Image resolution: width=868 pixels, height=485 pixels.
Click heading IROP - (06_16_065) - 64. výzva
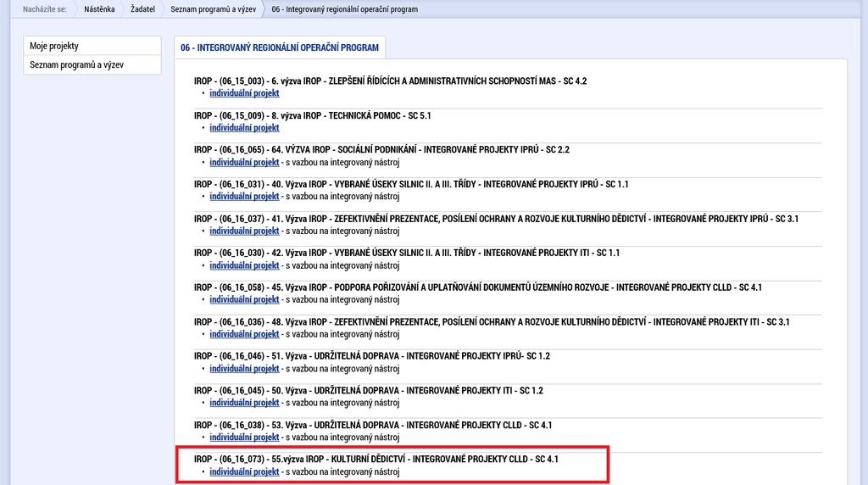(381, 149)
